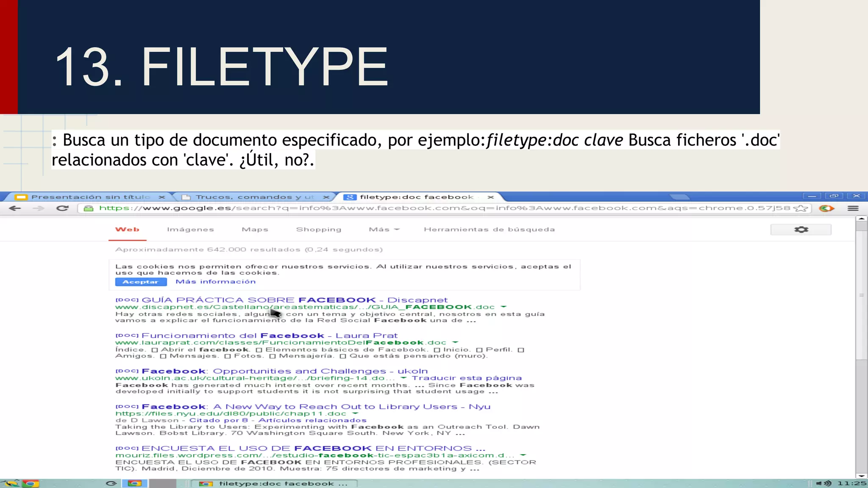Click the start menu icon in taskbar
The image size is (868, 488).
click(11, 483)
